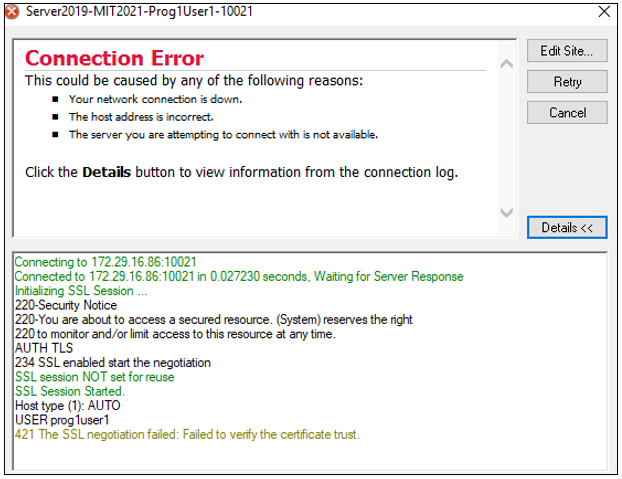Click the '421 SSL negotiation failed' error line

[187, 435]
